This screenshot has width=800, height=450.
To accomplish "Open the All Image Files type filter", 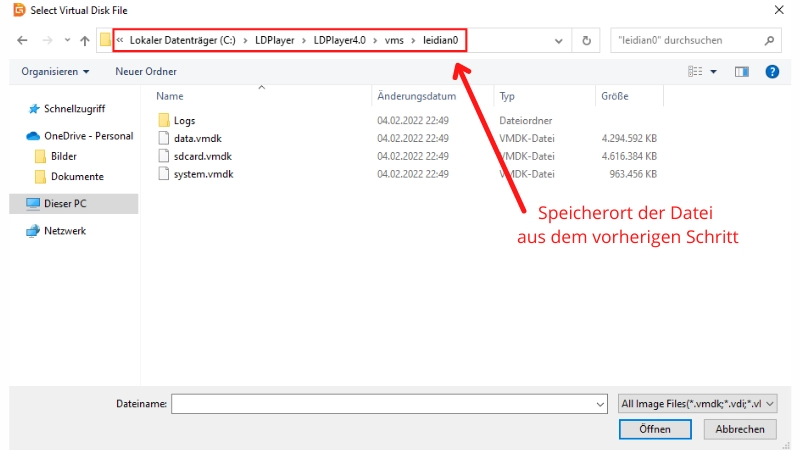I will 697,404.
